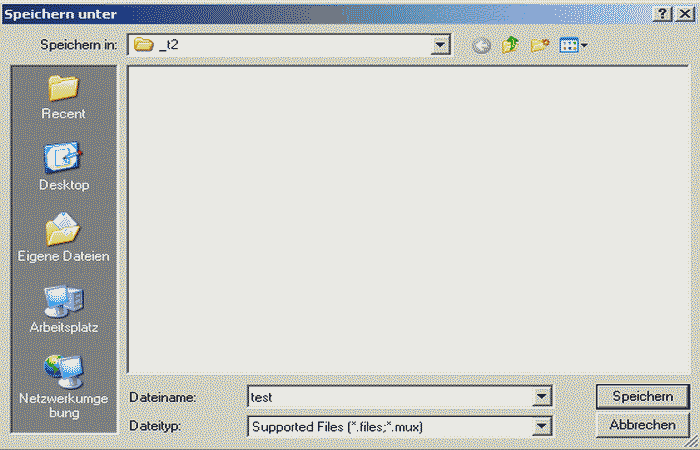This screenshot has width=700, height=450.
Task: Open the Recent places shortcut
Action: 63,95
